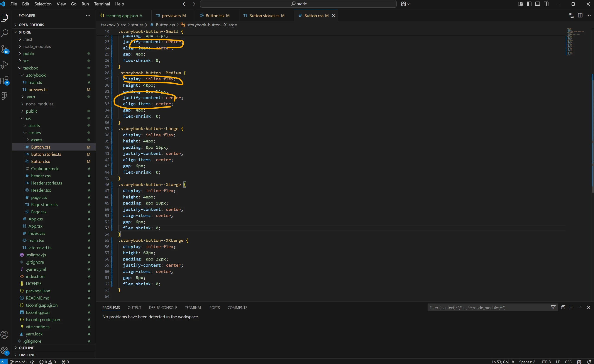Click the main* branch in status bar
Viewport: 594px width, 364px height.
(x=19, y=362)
